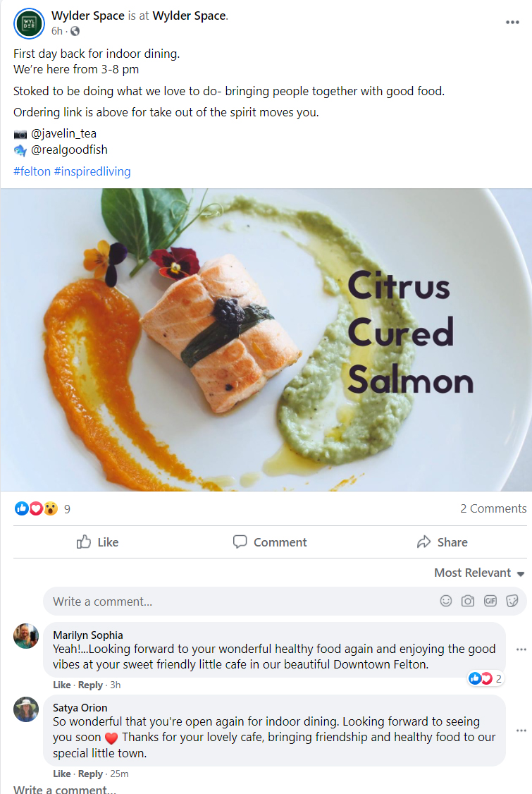Open the #inspiredliving hashtag link
This screenshot has height=794, width=532.
pos(92,171)
